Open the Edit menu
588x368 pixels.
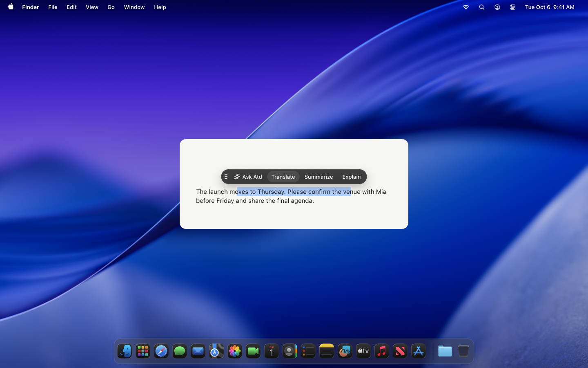(71, 7)
